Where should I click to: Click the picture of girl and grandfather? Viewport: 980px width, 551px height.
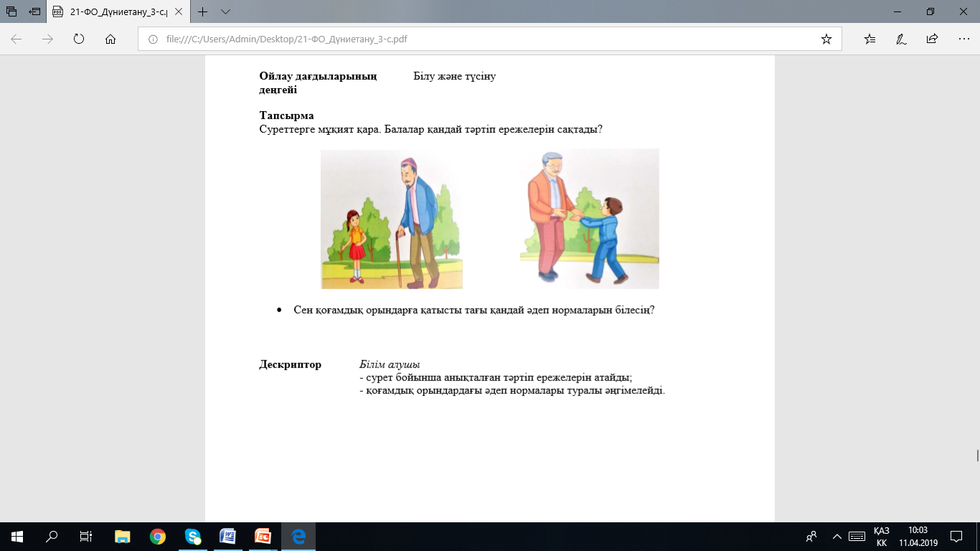[x=391, y=219]
